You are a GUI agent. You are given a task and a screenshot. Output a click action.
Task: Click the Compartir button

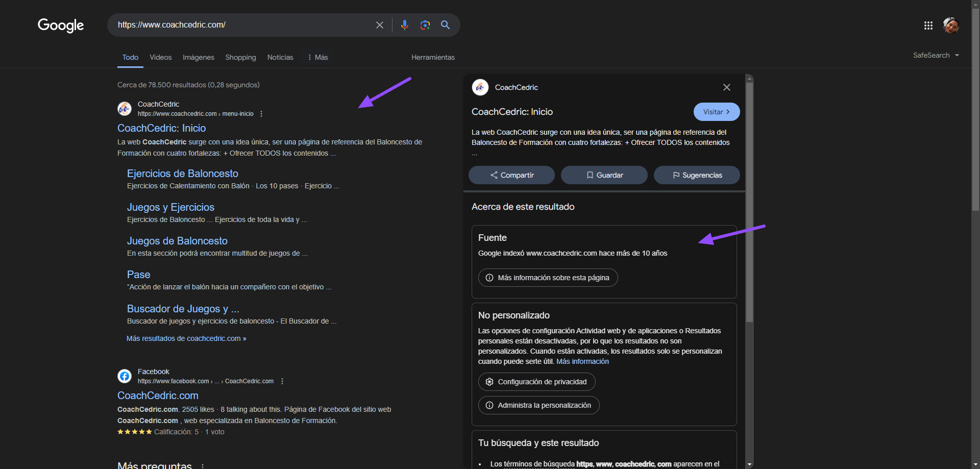point(511,175)
